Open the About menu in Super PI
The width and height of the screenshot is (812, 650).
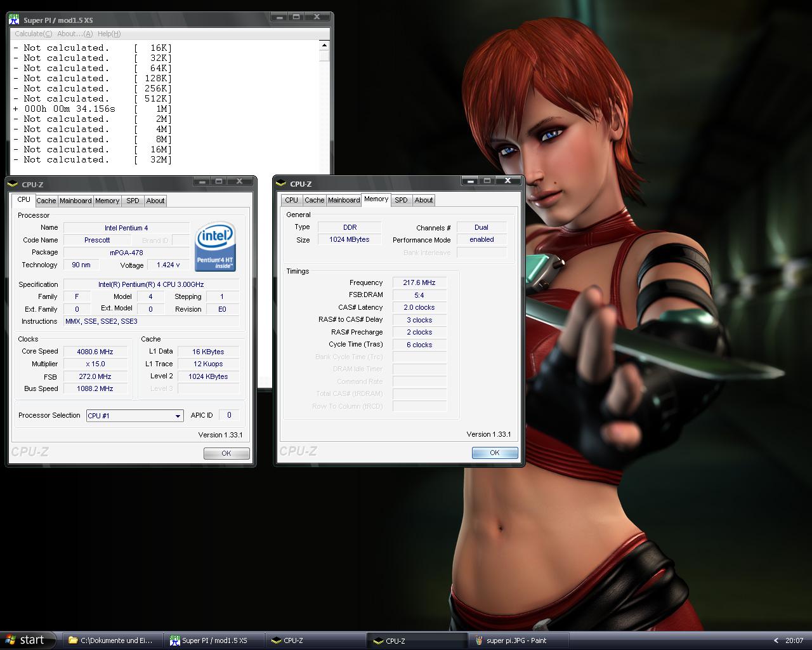pyautogui.click(x=75, y=34)
